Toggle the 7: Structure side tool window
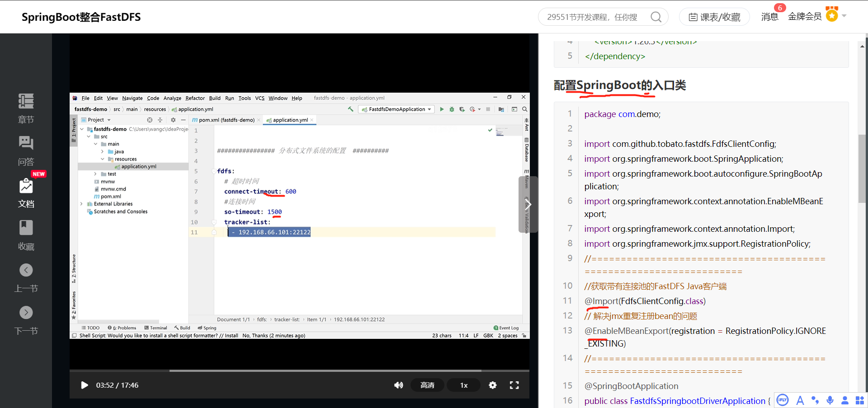The height and width of the screenshot is (408, 868). pyautogui.click(x=74, y=269)
